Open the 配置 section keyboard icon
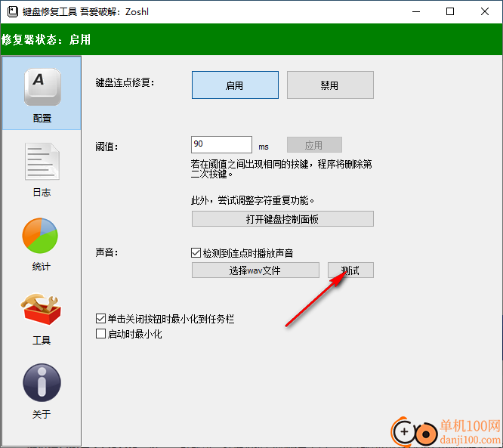This screenshot has width=503, height=448. click(42, 88)
